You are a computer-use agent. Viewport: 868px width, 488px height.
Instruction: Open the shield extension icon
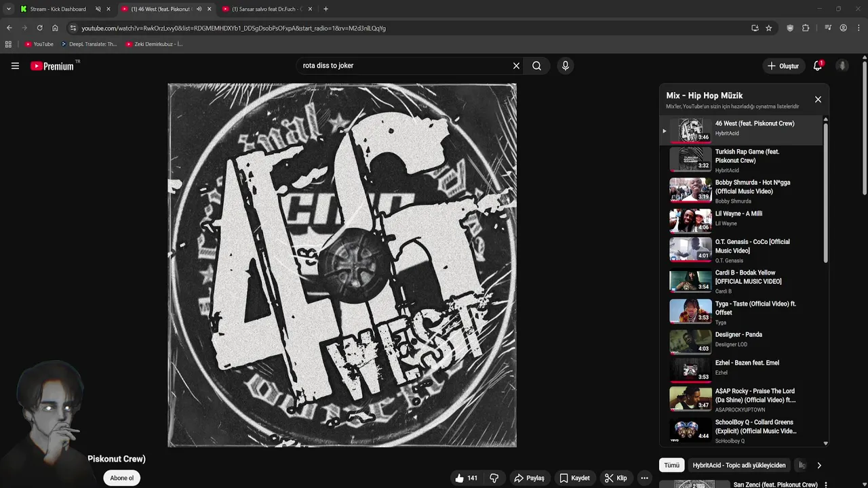[790, 28]
